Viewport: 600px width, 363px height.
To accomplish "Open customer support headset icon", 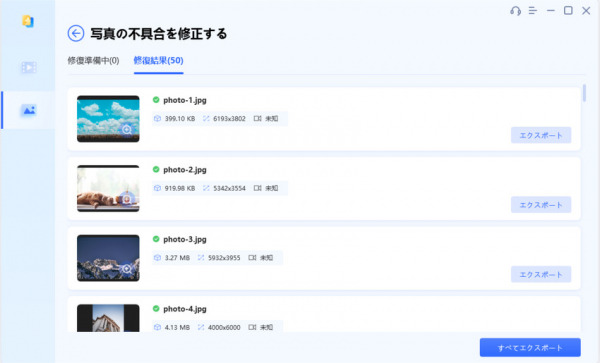I will (x=515, y=11).
